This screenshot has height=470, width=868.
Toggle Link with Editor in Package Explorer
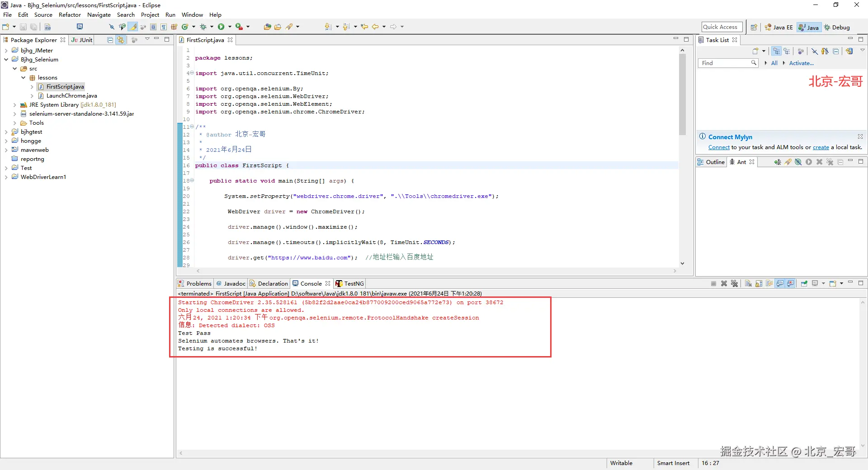click(x=121, y=40)
